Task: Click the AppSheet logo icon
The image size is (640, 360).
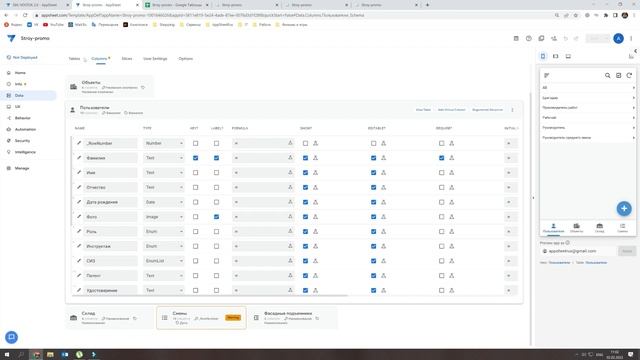Action: click(11, 38)
